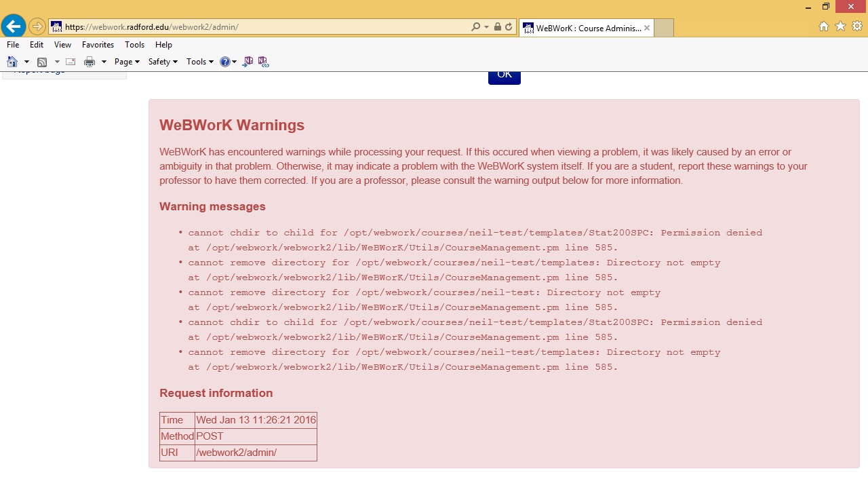868x494 pixels.
Task: Click the Home icon at top right
Action: [x=824, y=26]
